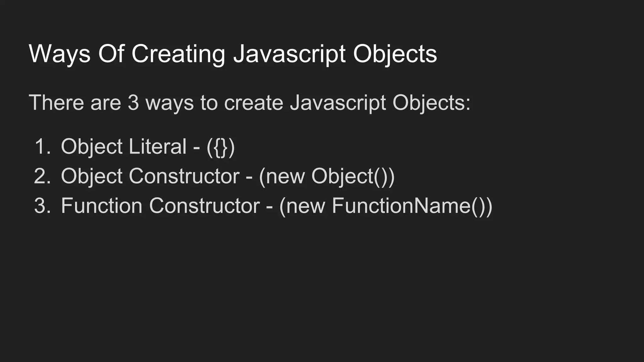Click the word 'Ways' in the title

tap(60, 54)
